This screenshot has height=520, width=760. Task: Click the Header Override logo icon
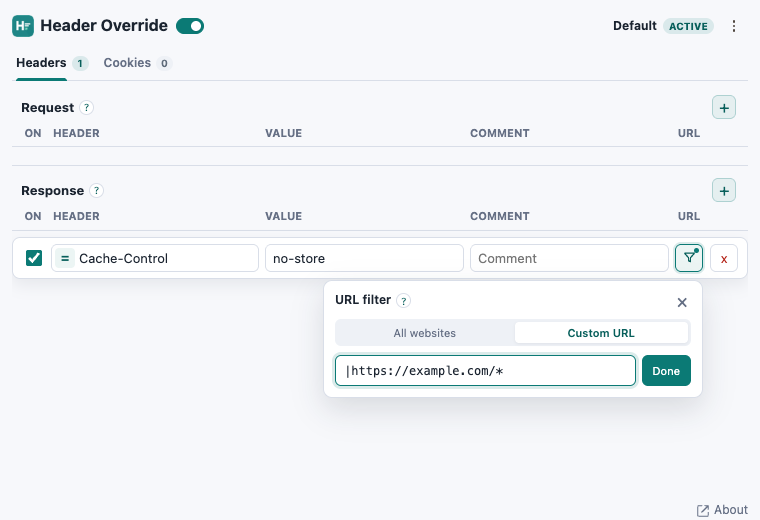[23, 26]
